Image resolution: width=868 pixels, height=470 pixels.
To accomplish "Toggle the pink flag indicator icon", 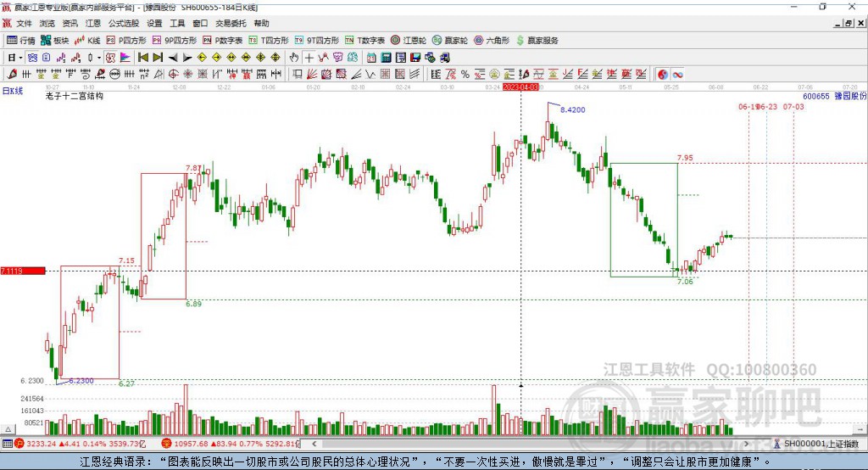I will pyautogui.click(x=125, y=58).
